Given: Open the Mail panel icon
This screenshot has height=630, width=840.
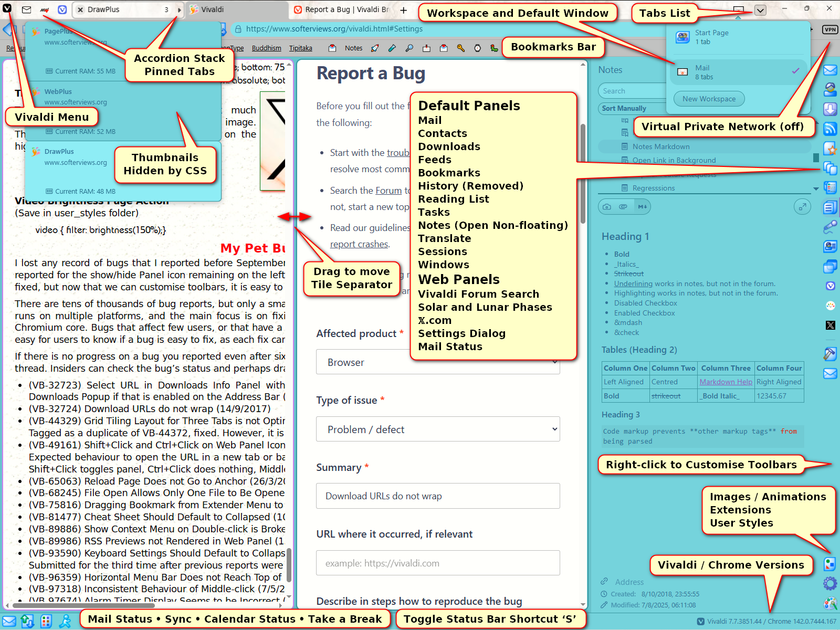Looking at the screenshot, I should pos(830,70).
